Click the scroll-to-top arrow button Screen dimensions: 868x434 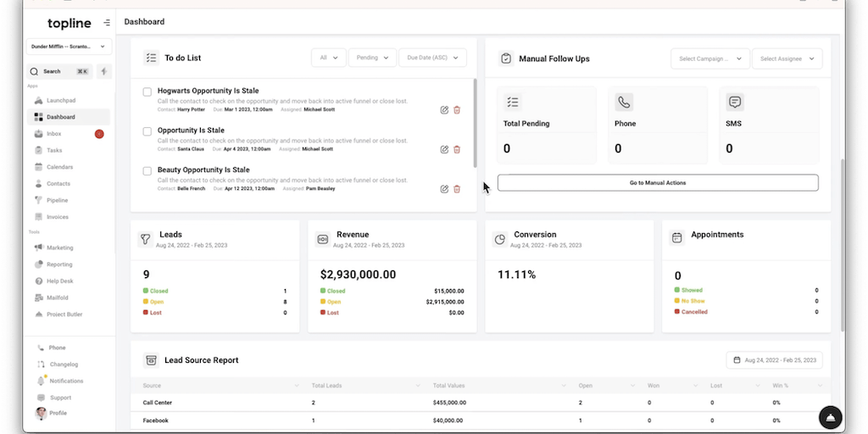tap(830, 417)
